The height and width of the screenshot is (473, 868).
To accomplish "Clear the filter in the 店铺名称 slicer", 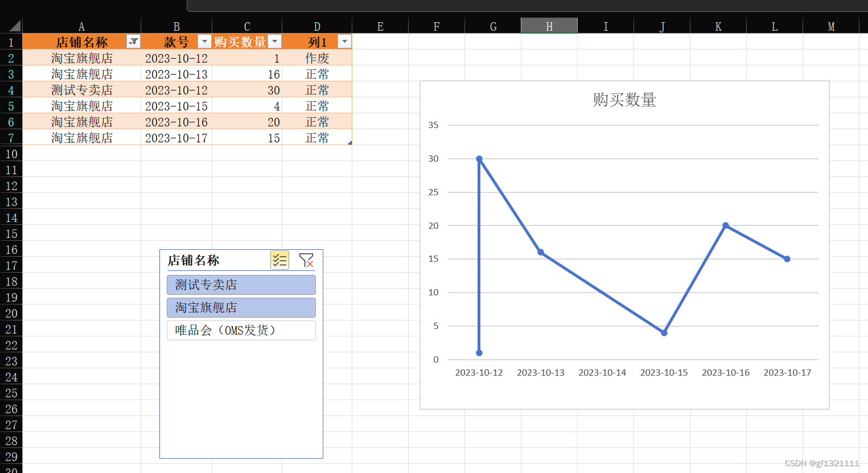I will [306, 260].
